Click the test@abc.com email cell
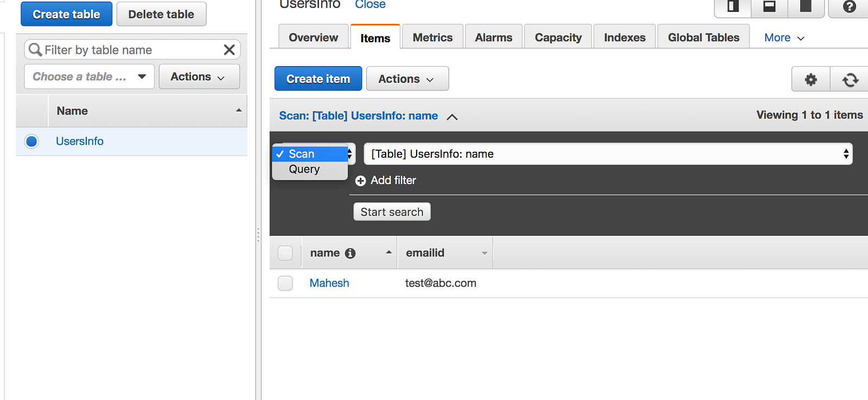The image size is (868, 400). click(441, 283)
